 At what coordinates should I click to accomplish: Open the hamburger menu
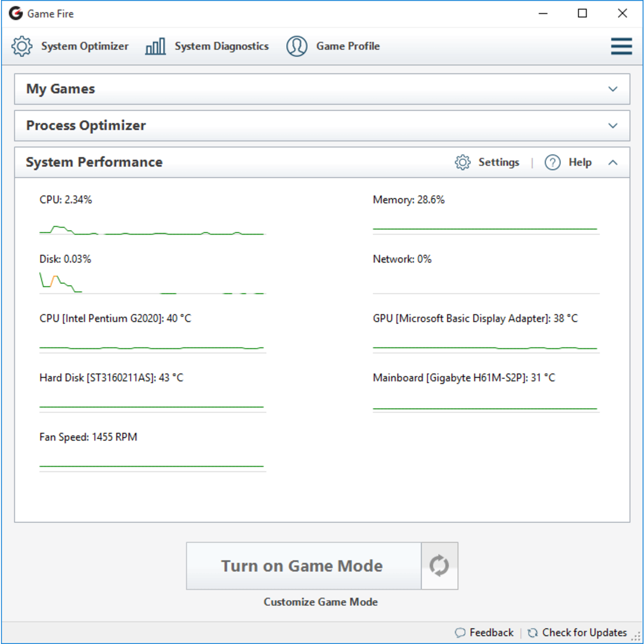click(x=621, y=46)
